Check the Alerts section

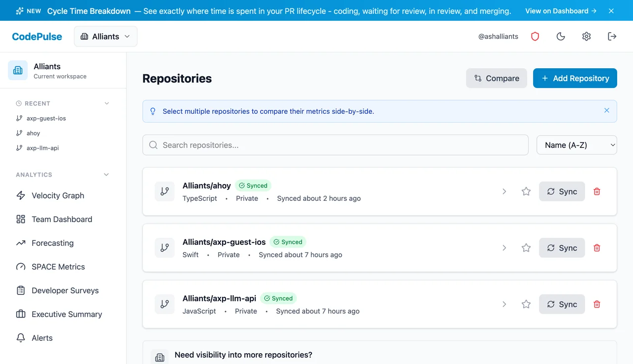[x=42, y=338]
